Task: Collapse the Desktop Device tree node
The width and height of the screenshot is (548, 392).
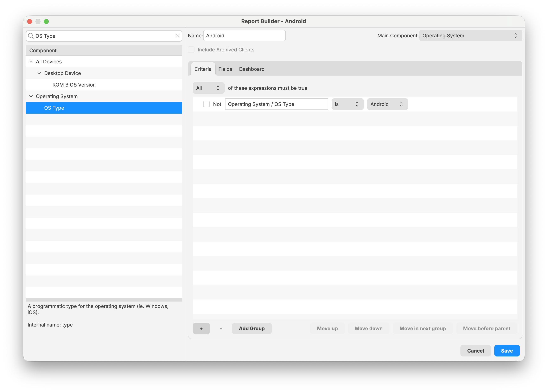Action: point(39,73)
